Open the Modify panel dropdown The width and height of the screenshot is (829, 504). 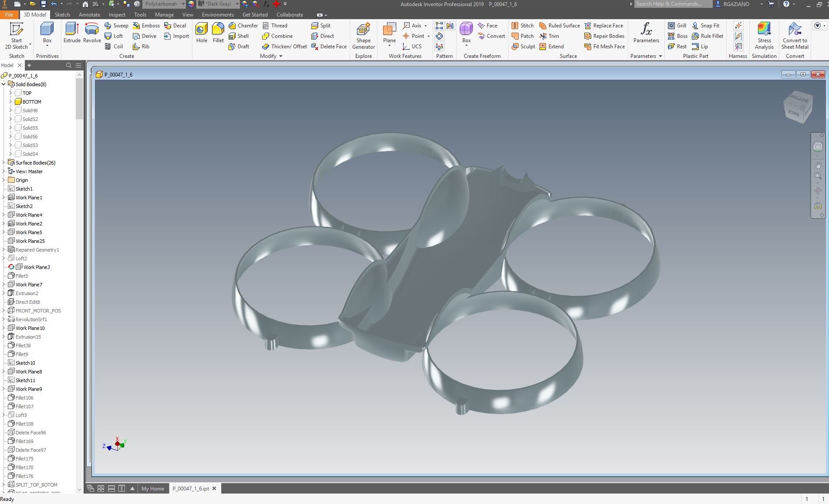click(270, 56)
